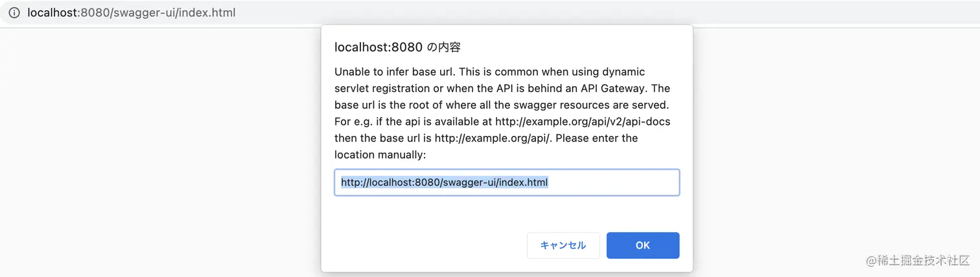Click the site information icon in address bar
Screen dimensions: 980x277
[14, 13]
